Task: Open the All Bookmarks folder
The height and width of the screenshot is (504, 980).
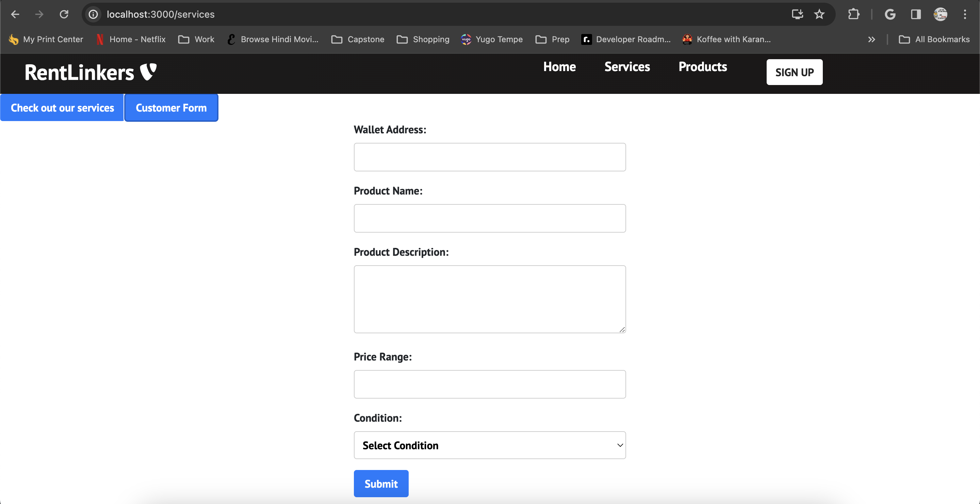Action: point(934,39)
